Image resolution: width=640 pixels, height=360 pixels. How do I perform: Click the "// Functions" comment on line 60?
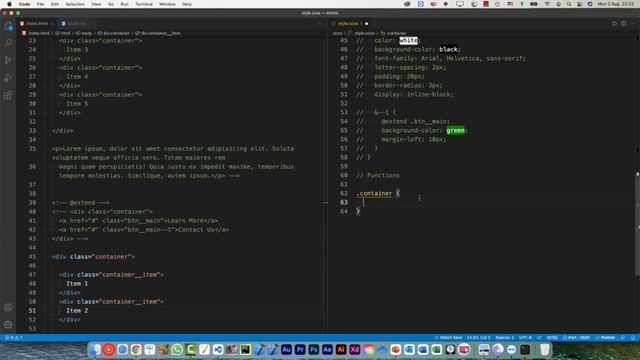pyautogui.click(x=378, y=176)
